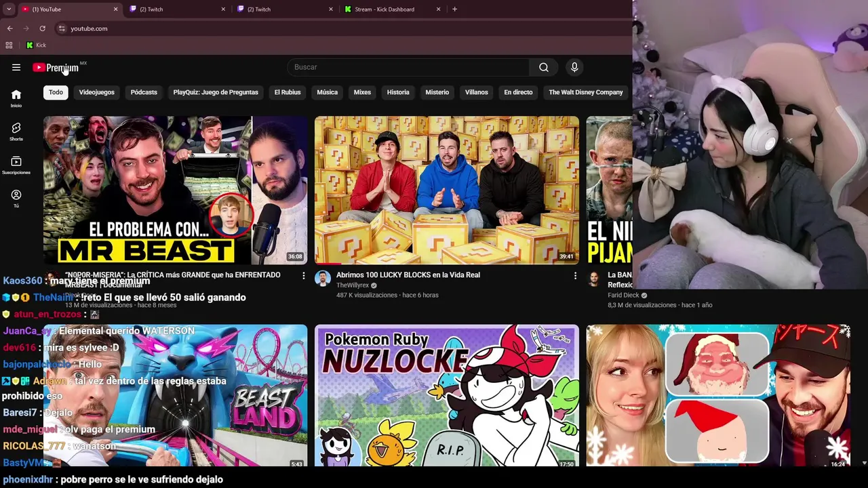Select the Pódcasts filter chip
Viewport: 868px width, 488px height.
click(144, 92)
